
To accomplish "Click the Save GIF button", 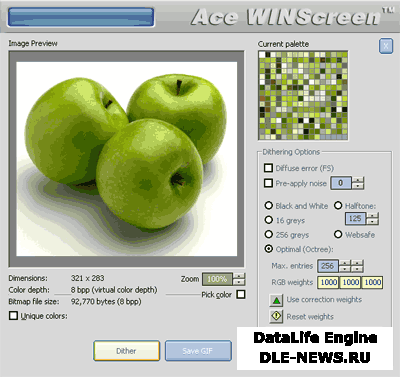I will (198, 351).
